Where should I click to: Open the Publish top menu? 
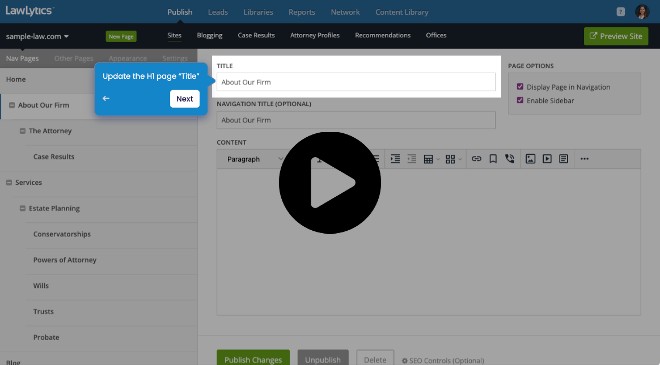[x=180, y=12]
